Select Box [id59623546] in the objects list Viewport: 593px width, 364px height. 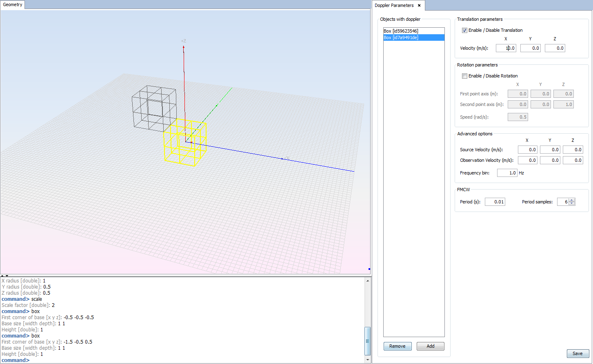pos(401,31)
